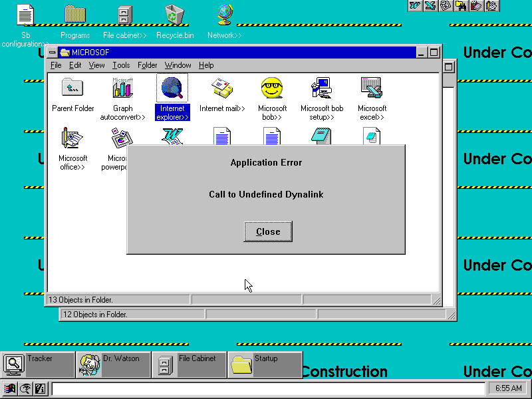Open the Microsoft bob setup icon

tap(322, 87)
